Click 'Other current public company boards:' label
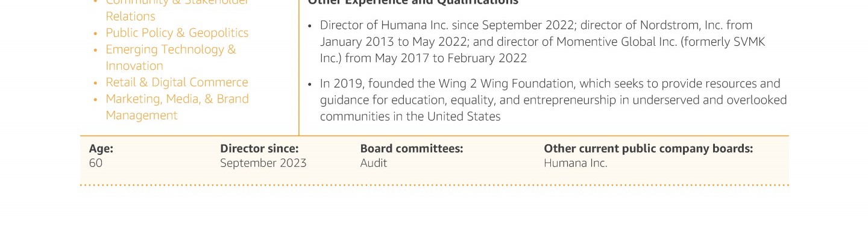 (649, 149)
